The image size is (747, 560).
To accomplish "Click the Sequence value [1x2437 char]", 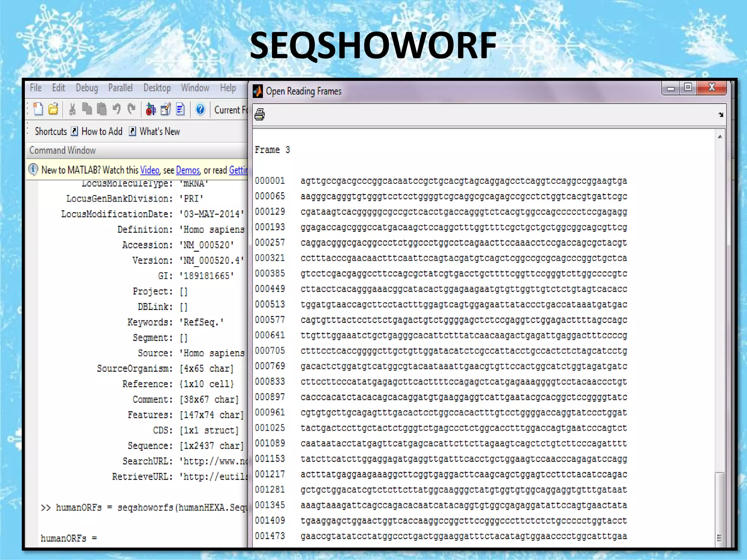I will [x=212, y=446].
